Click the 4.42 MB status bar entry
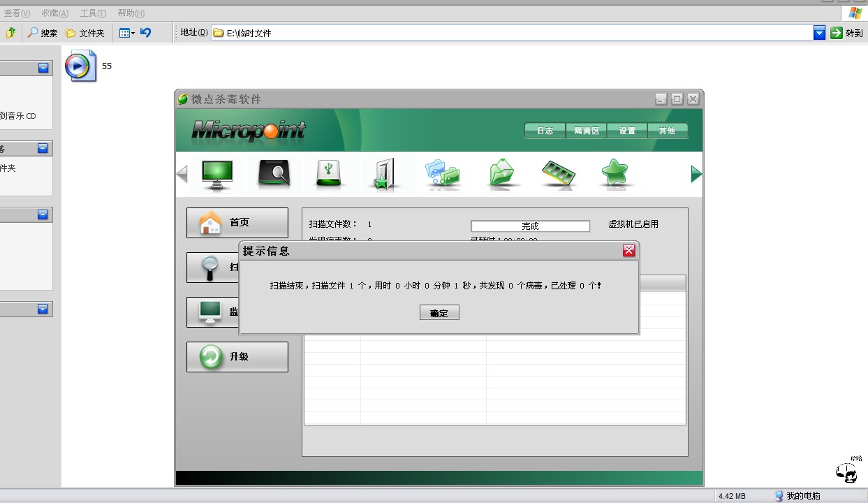 [732, 496]
